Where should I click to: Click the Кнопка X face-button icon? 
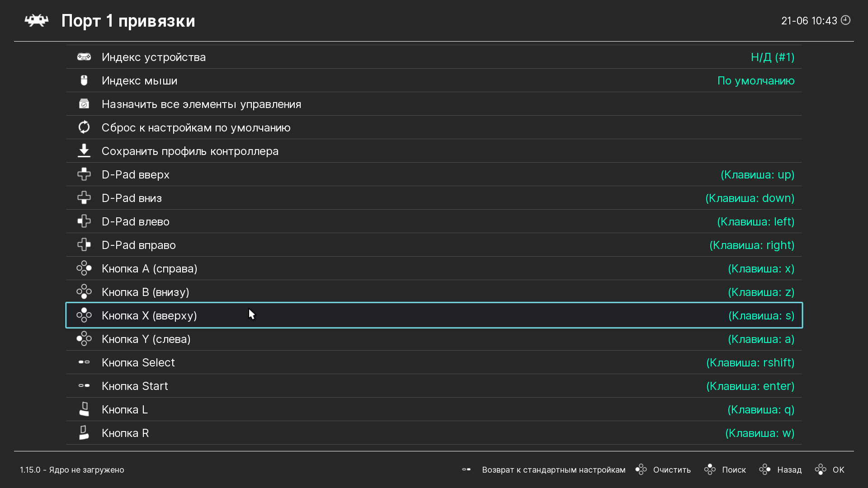click(x=84, y=315)
